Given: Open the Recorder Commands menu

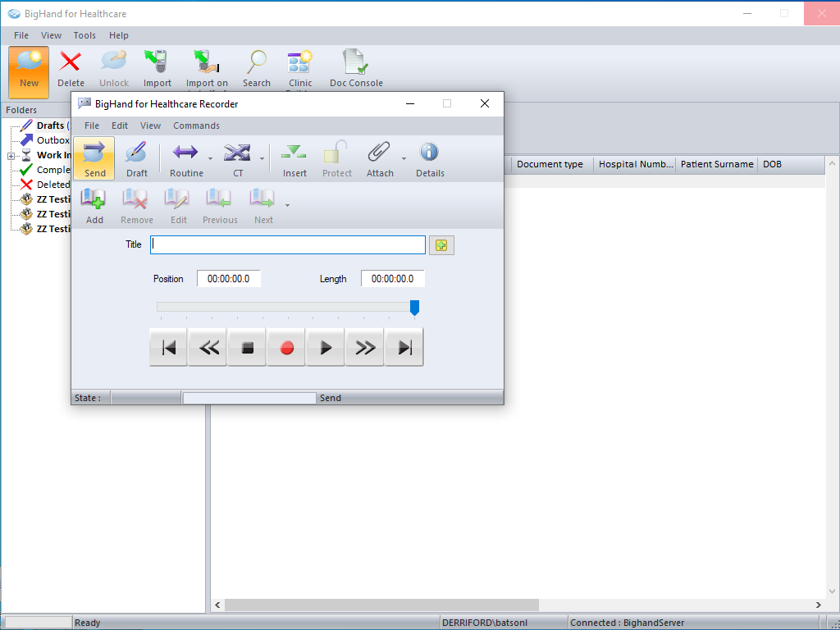Looking at the screenshot, I should [196, 126].
